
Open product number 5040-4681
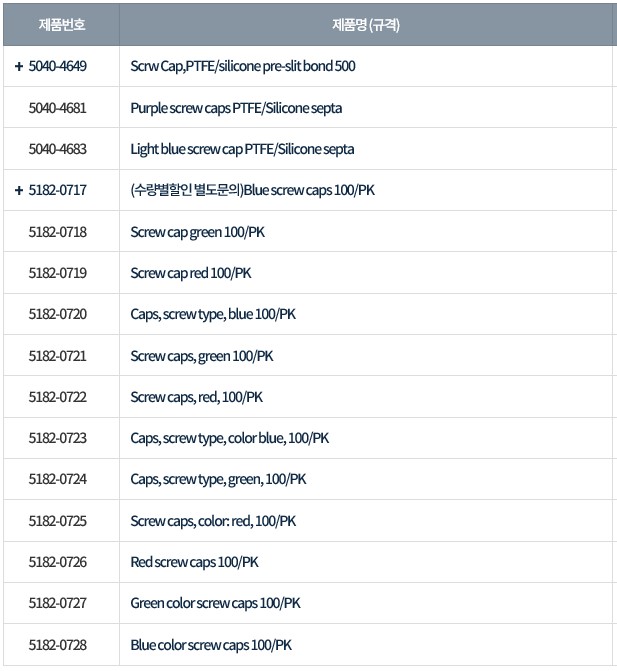(x=57, y=108)
